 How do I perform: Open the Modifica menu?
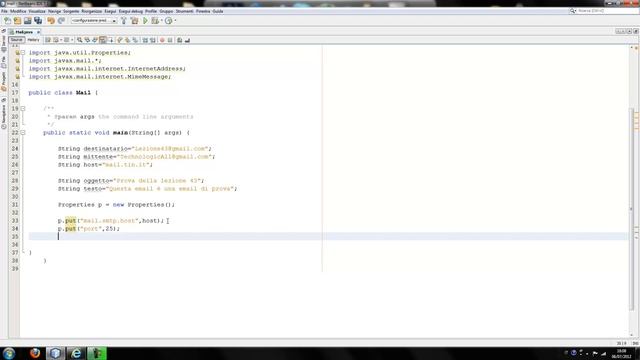coord(18,11)
